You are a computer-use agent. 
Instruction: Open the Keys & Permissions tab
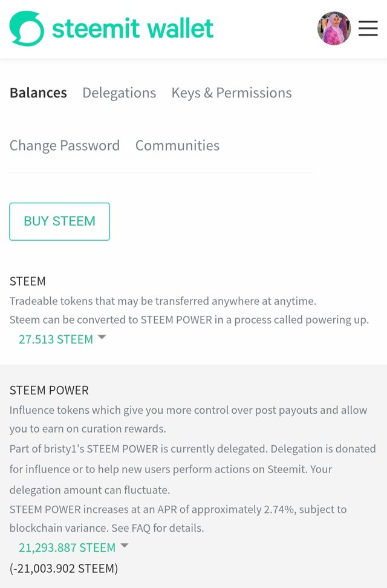point(232,93)
